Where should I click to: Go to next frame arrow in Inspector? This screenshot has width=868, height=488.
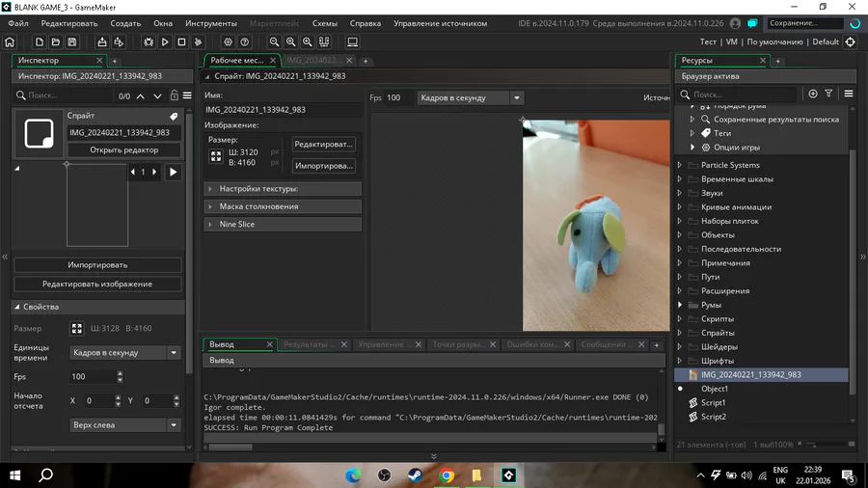tap(154, 172)
